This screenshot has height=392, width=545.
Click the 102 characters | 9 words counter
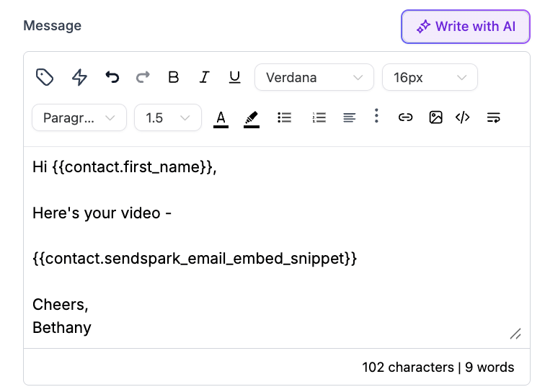tap(438, 367)
